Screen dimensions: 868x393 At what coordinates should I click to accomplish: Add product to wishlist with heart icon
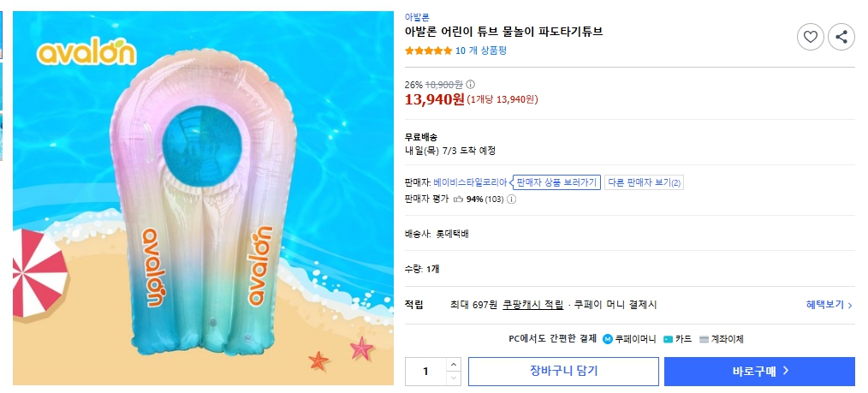(x=811, y=37)
